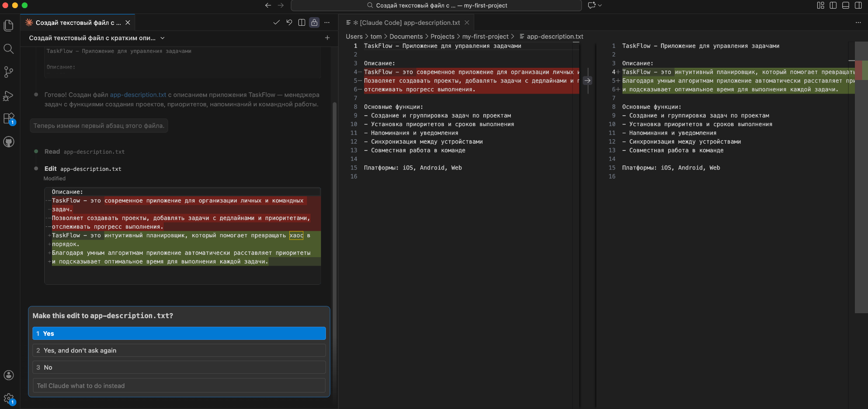Select the Search icon in activity bar

[x=9, y=49]
